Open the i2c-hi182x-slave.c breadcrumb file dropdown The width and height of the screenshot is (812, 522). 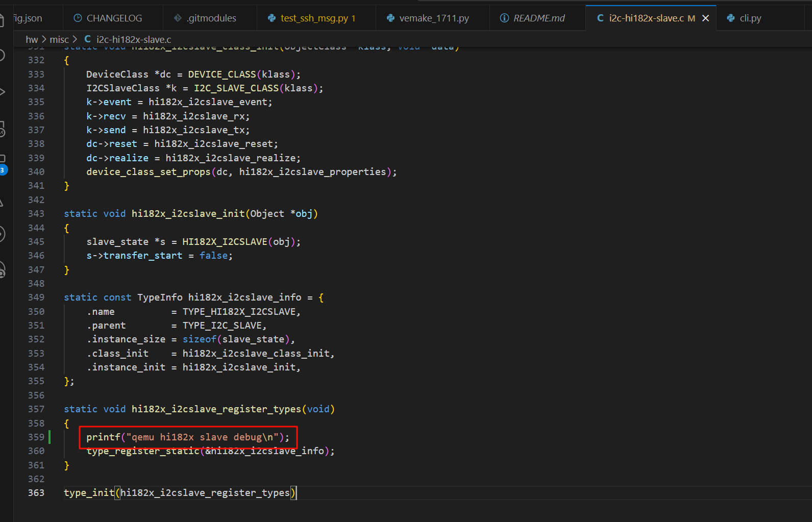(x=134, y=39)
